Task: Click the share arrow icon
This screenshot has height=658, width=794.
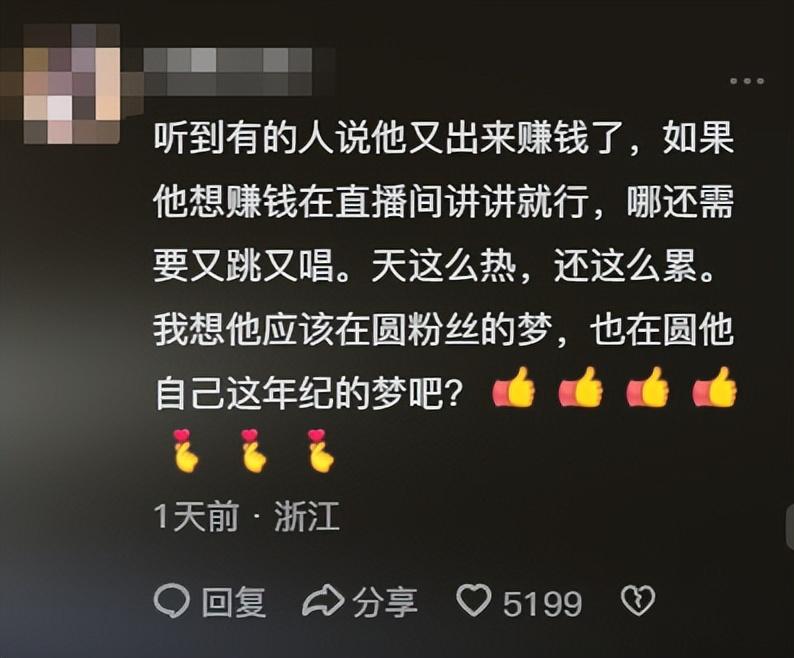Action: coord(324,601)
